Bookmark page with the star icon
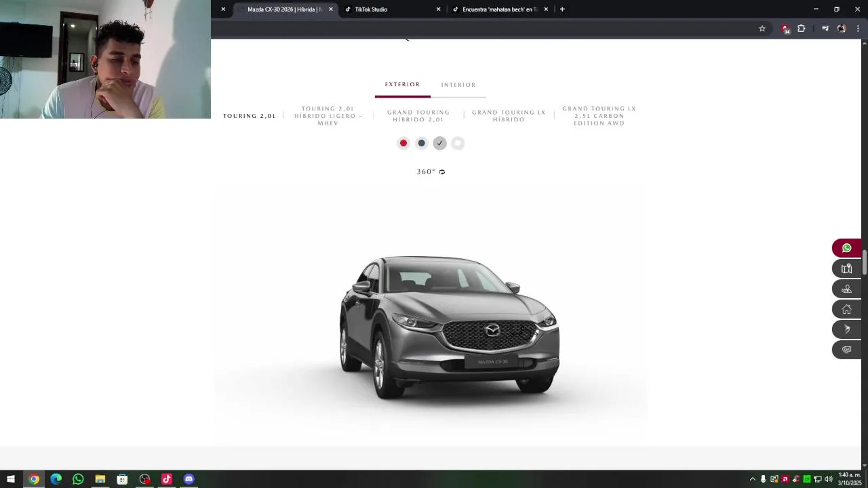The height and width of the screenshot is (488, 868). click(762, 28)
